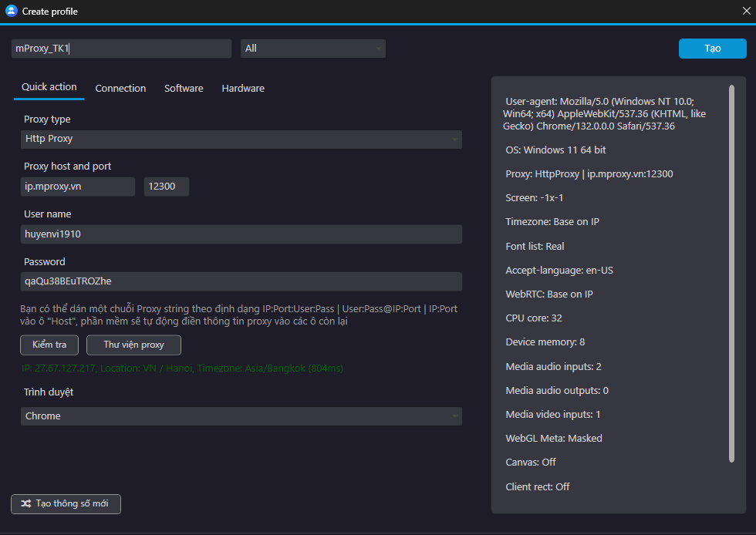Image resolution: width=756 pixels, height=535 pixels.
Task: Switch to the Connection tab
Action: point(120,89)
